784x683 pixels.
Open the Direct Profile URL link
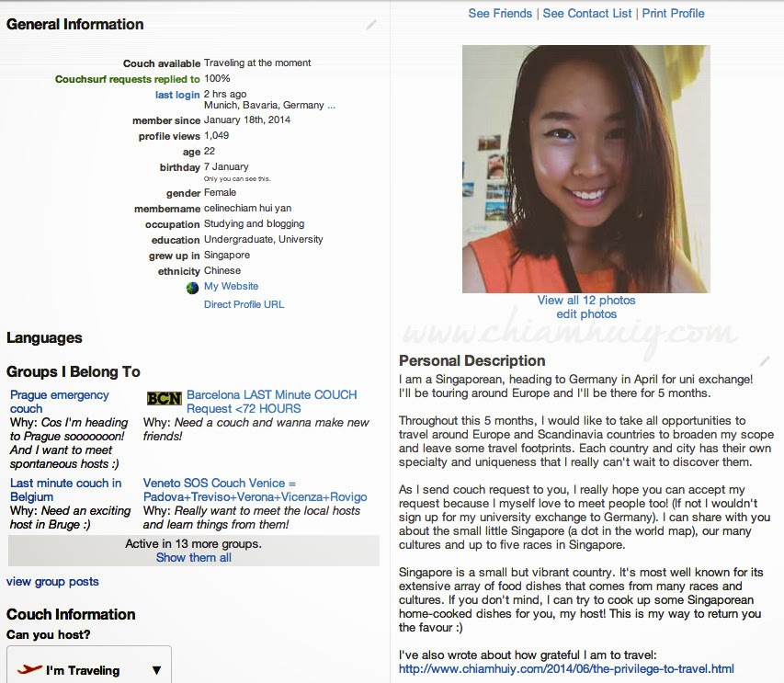click(x=244, y=304)
